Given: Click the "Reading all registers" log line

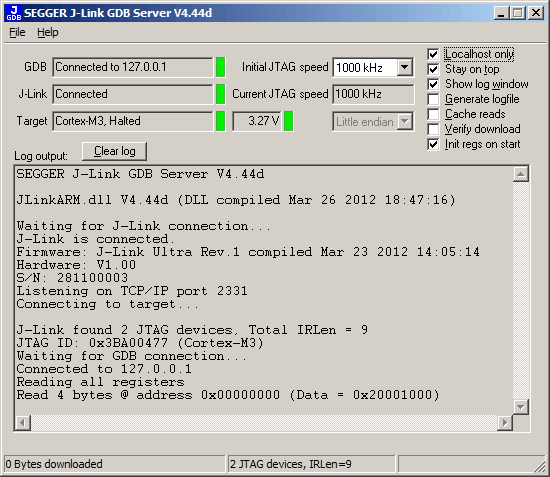Looking at the screenshot, I should [x=100, y=382].
